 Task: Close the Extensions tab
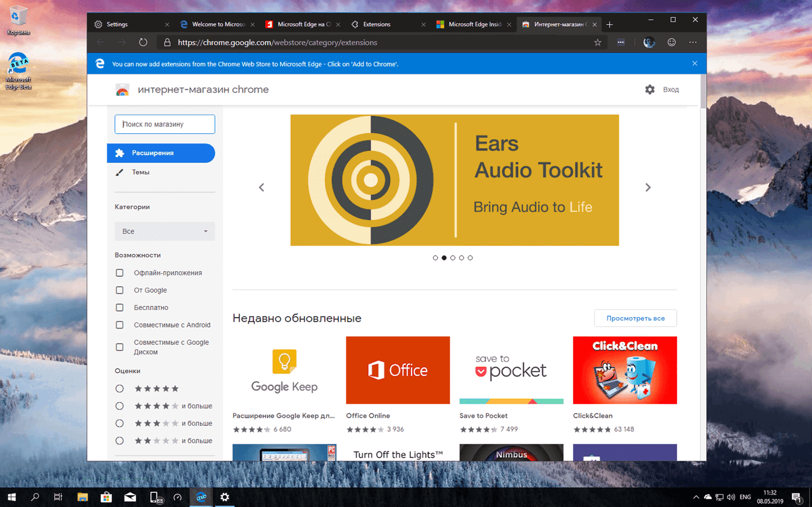[x=423, y=24]
